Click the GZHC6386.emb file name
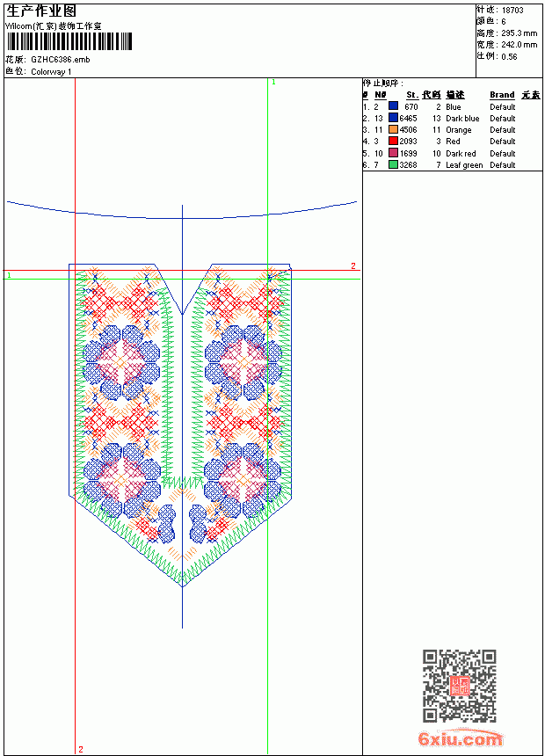Screen dimensions: 545x756 tap(61, 60)
